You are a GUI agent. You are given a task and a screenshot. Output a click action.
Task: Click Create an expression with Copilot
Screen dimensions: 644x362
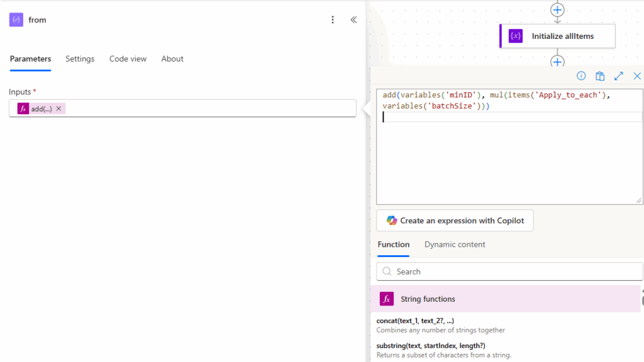455,221
